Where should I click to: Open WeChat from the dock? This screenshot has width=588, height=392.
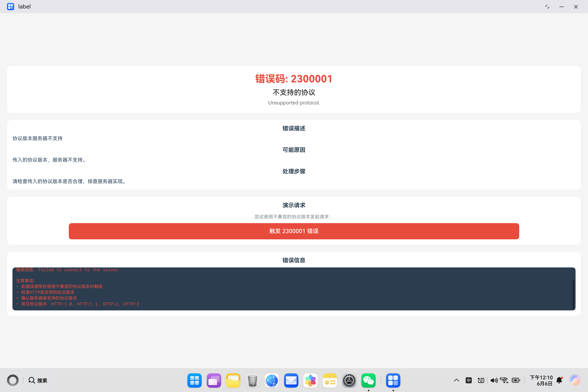tap(368, 380)
